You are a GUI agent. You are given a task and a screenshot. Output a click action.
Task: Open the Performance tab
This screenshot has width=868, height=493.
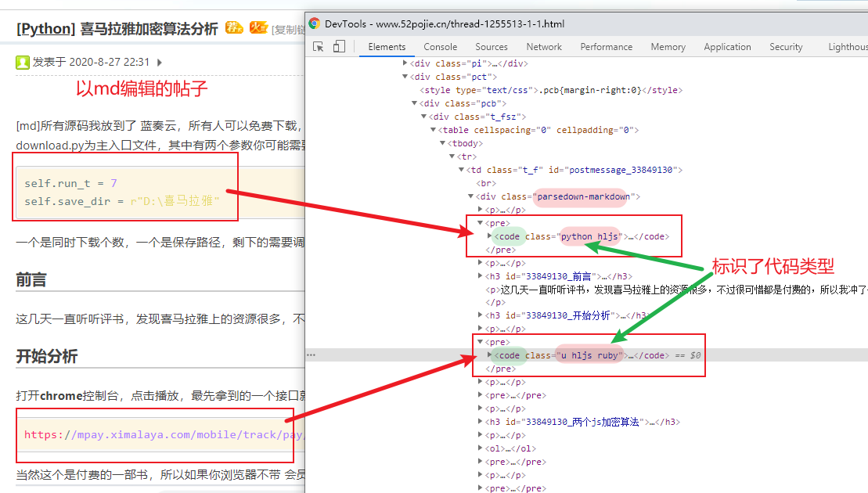click(606, 47)
